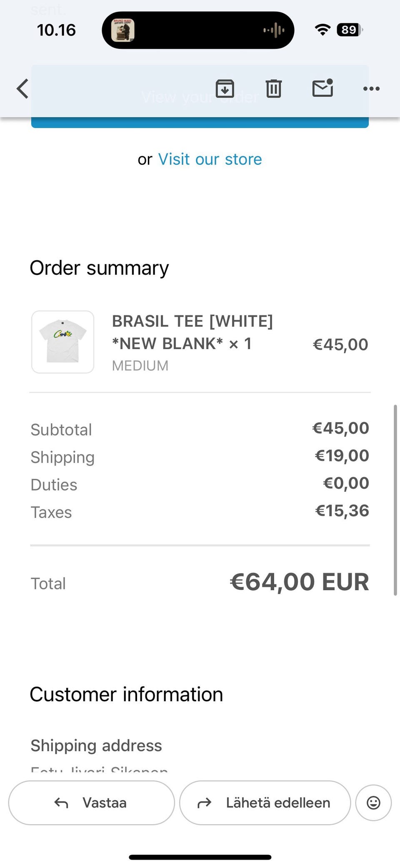Tap the Bruno Mars now-playing album art
Viewport: 400px width, 868px height.
[x=122, y=30]
